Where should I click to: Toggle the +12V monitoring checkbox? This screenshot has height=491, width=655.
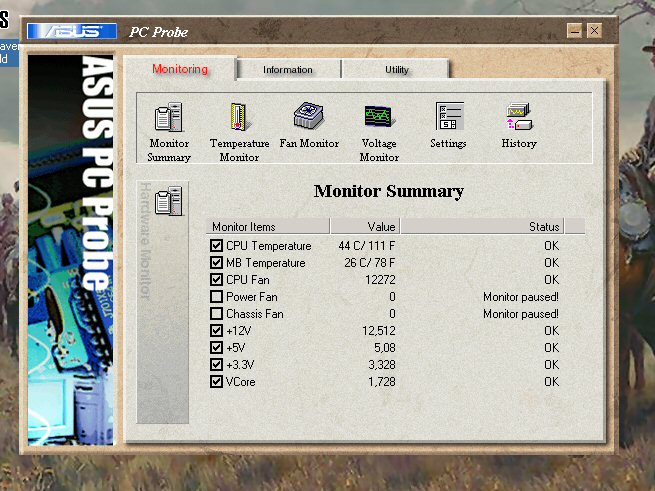[216, 331]
